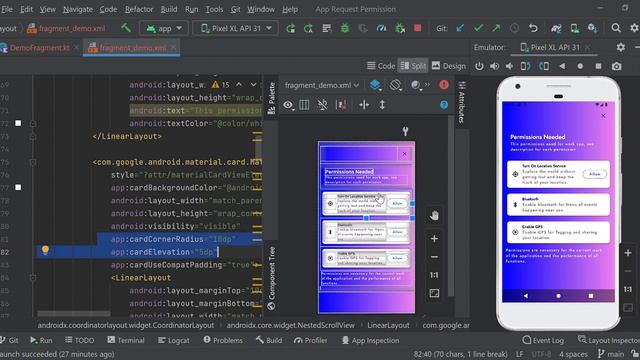Take an emulator screenshot with the camera icon
The height and width of the screenshot is (360, 640).
pos(616,66)
